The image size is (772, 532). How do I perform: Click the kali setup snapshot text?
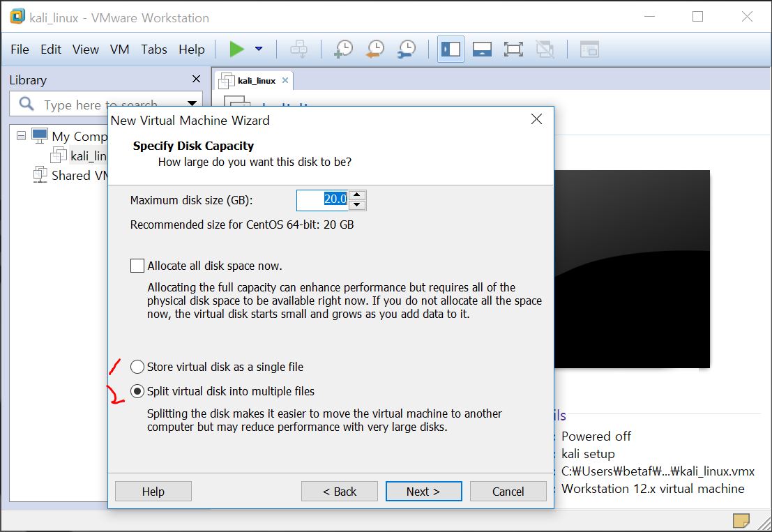tap(588, 453)
